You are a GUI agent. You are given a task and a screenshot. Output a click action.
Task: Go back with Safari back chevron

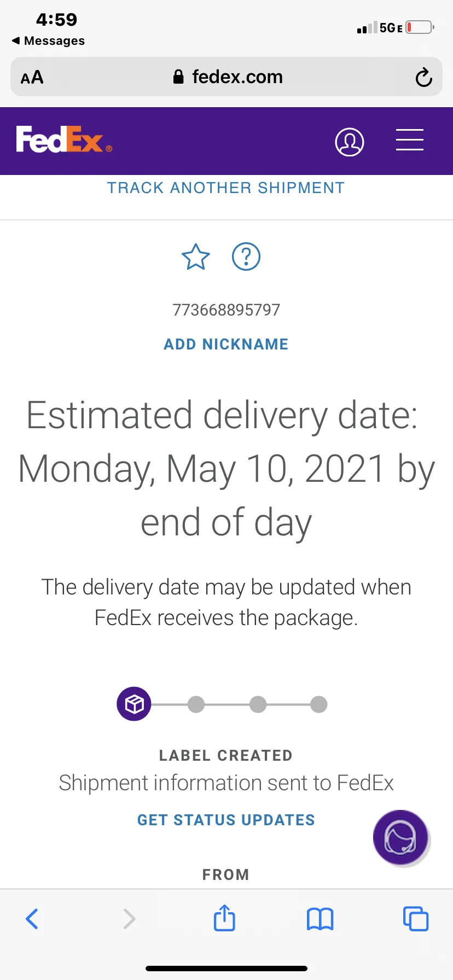point(32,919)
